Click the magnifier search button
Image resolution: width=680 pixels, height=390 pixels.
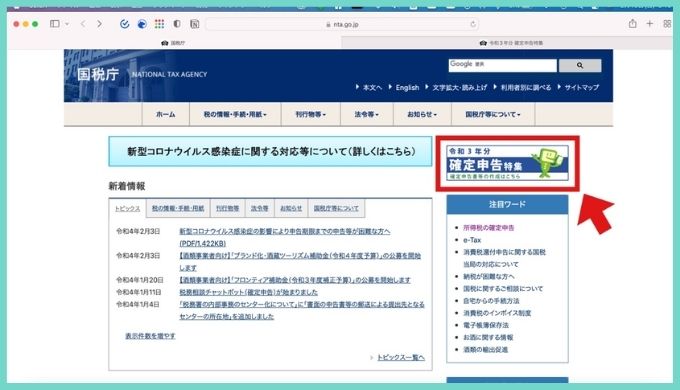click(x=580, y=65)
